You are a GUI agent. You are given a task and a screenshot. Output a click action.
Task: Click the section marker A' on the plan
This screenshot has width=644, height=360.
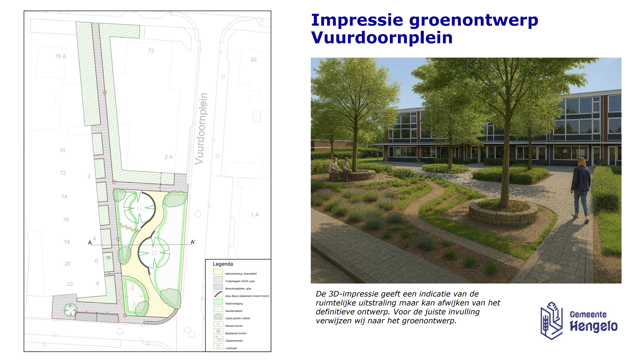pyautogui.click(x=193, y=242)
